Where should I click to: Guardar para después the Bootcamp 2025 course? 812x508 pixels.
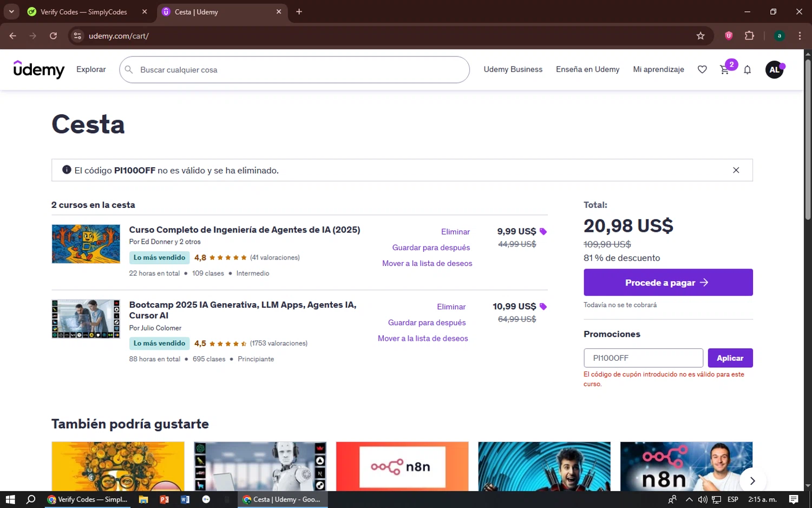pos(427,322)
